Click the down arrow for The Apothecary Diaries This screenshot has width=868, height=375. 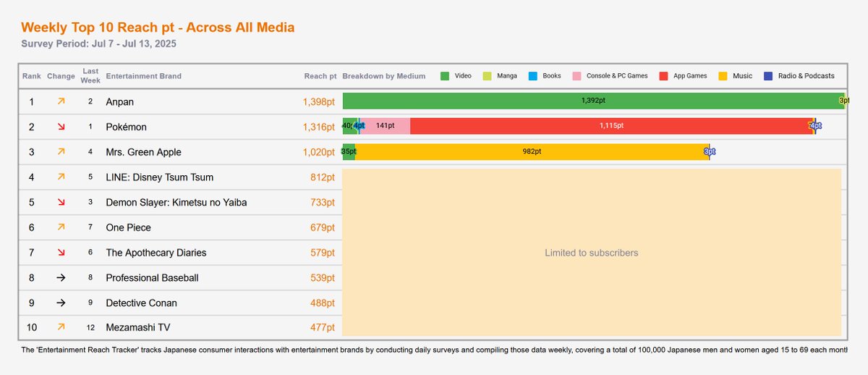pyautogui.click(x=61, y=253)
